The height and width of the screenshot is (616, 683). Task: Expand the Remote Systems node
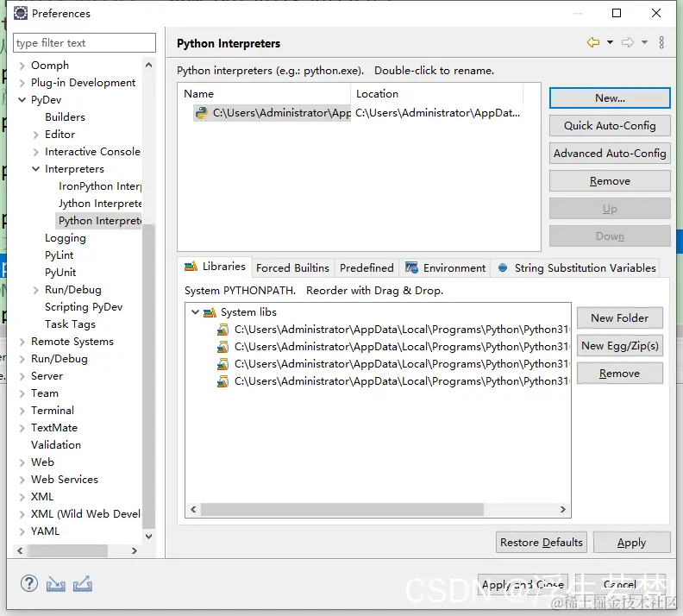pyautogui.click(x=22, y=342)
